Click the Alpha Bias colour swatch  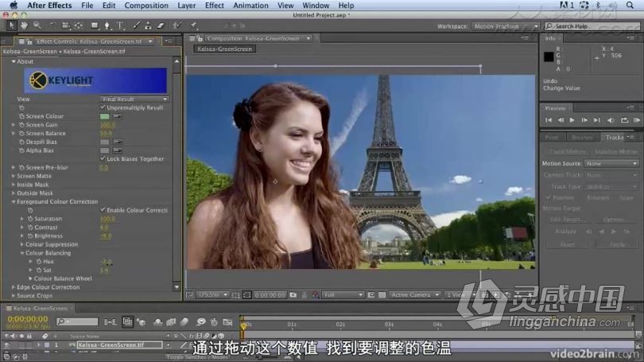[x=105, y=150]
